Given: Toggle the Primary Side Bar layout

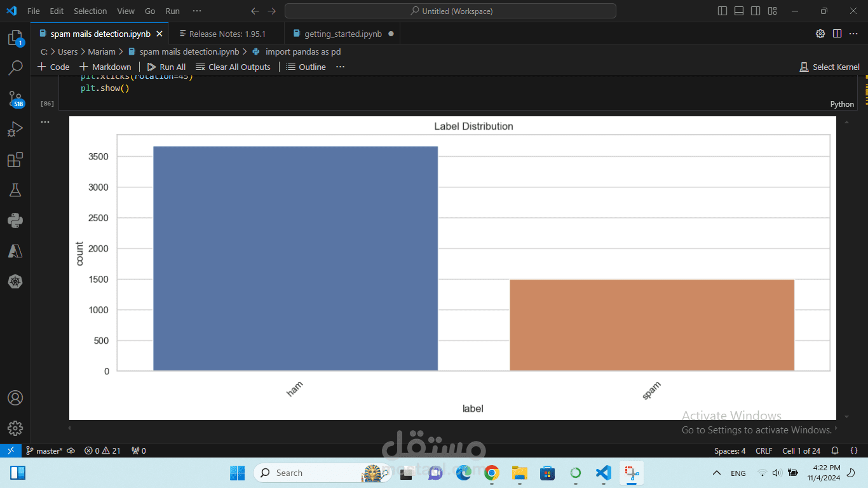Looking at the screenshot, I should [x=722, y=11].
